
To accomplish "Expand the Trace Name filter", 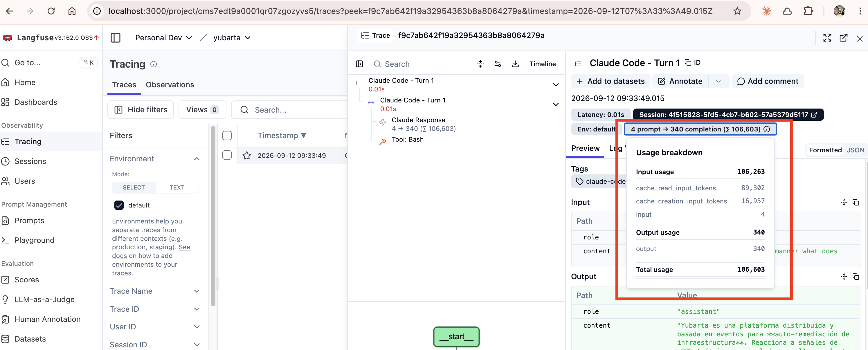I will (197, 291).
